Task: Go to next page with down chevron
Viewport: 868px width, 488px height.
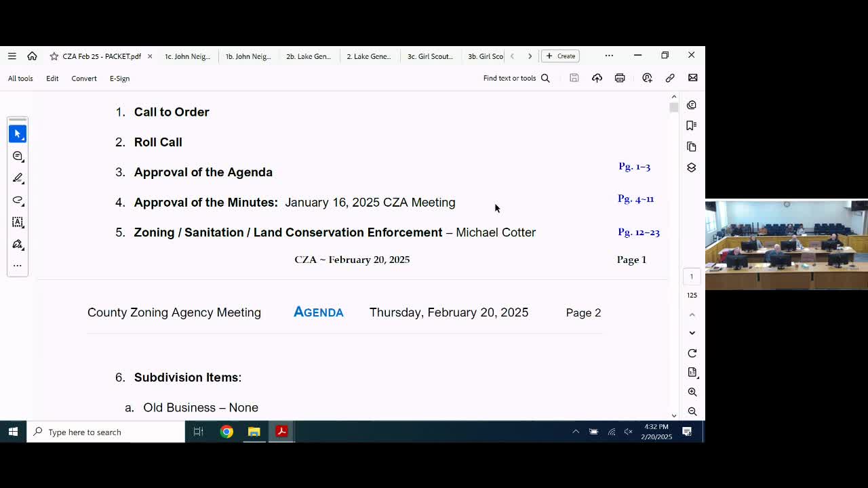Action: 692,333
